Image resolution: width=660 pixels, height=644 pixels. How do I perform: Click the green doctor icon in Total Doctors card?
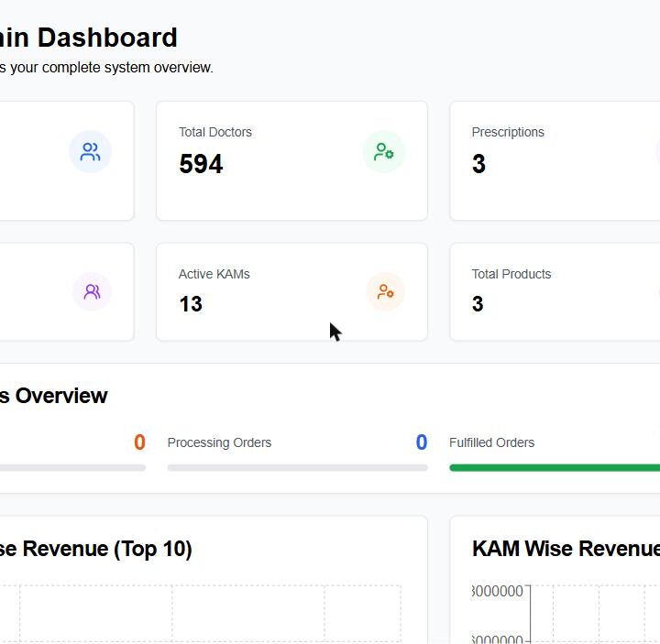coord(384,152)
